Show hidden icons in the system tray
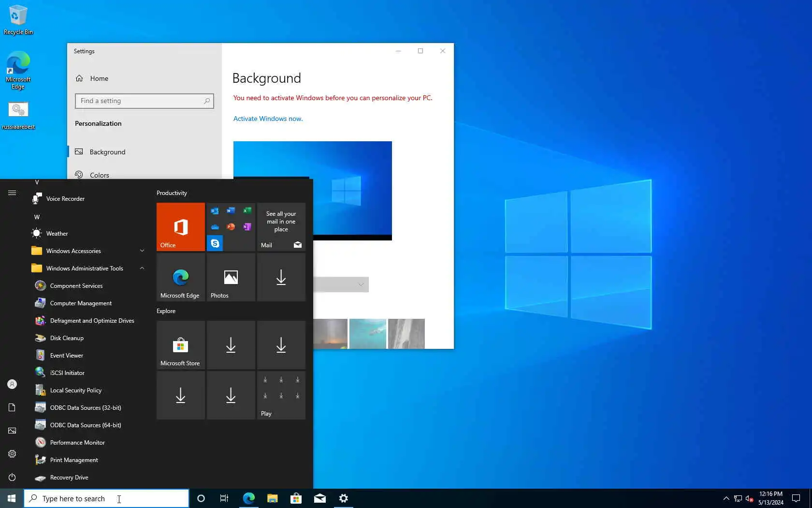Image resolution: width=812 pixels, height=508 pixels. click(x=726, y=498)
